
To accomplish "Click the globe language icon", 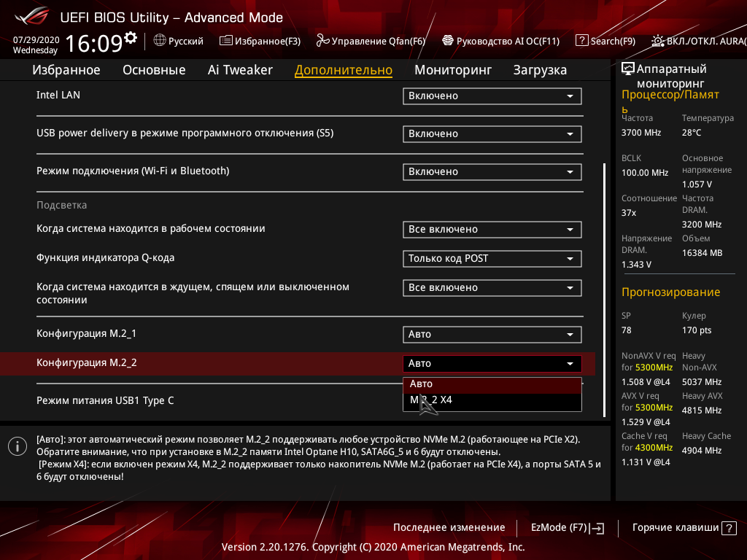I will click(160, 41).
